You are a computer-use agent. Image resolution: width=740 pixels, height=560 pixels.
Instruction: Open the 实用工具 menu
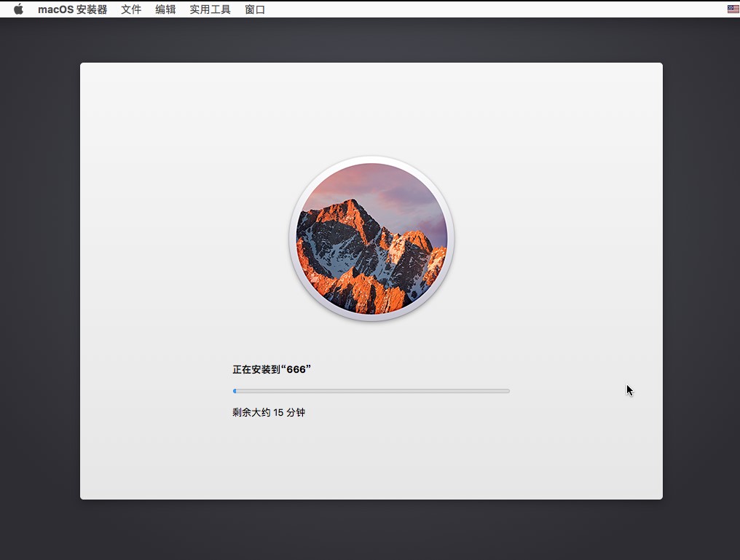point(210,9)
